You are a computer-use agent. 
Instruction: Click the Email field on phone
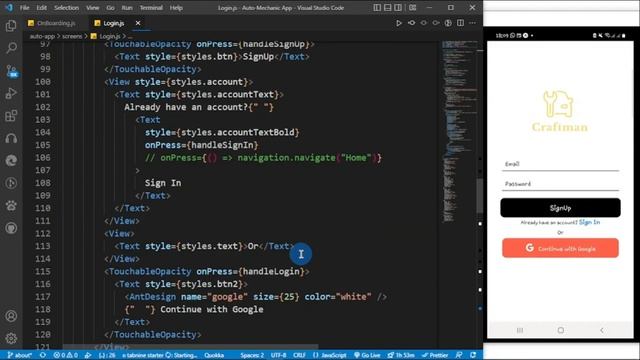[x=560, y=164]
